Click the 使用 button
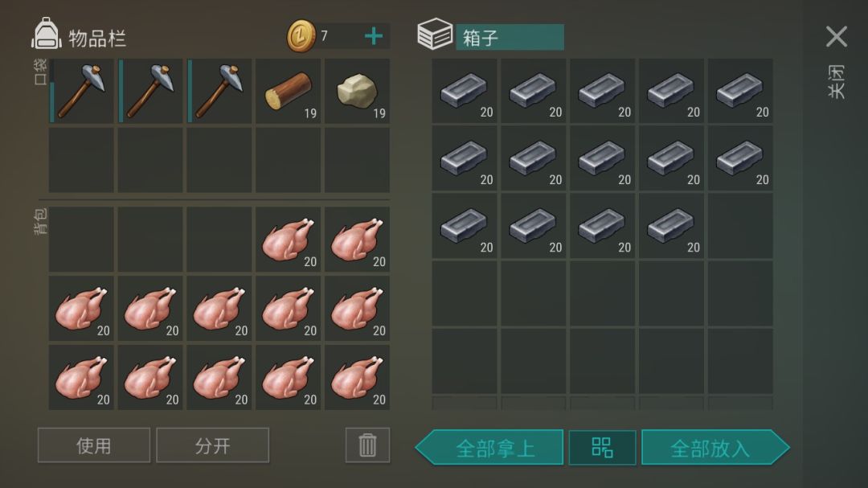 coord(93,445)
